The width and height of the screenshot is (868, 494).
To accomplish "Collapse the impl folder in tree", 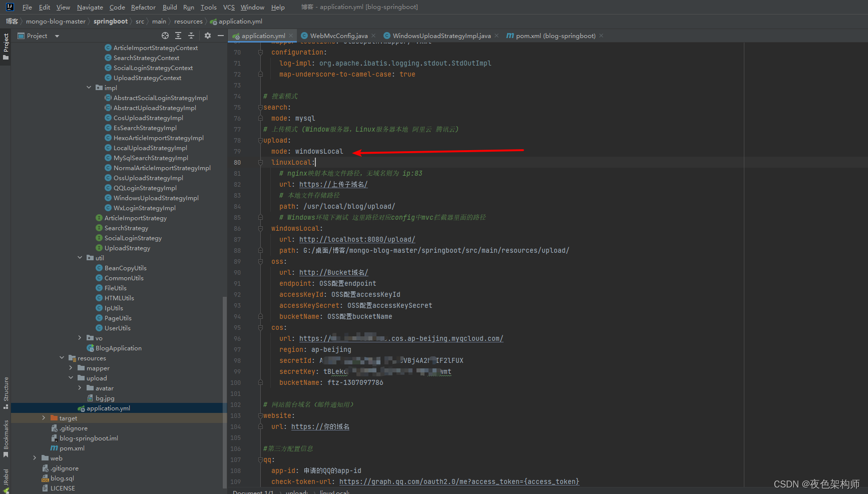I will (89, 88).
